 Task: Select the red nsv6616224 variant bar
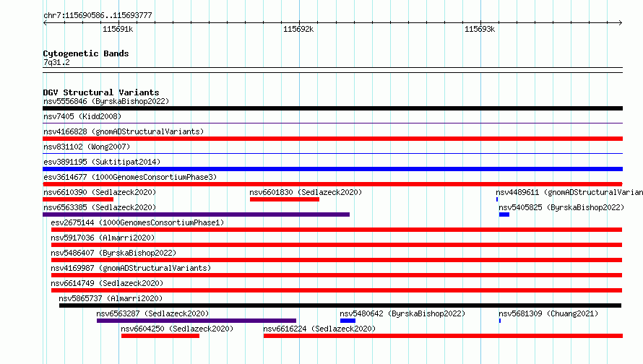point(444,336)
